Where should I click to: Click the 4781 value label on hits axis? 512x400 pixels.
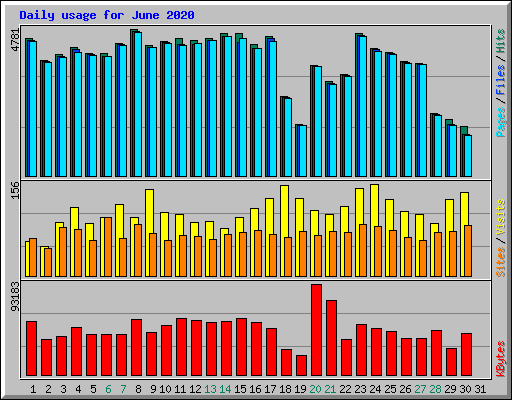tap(16, 40)
